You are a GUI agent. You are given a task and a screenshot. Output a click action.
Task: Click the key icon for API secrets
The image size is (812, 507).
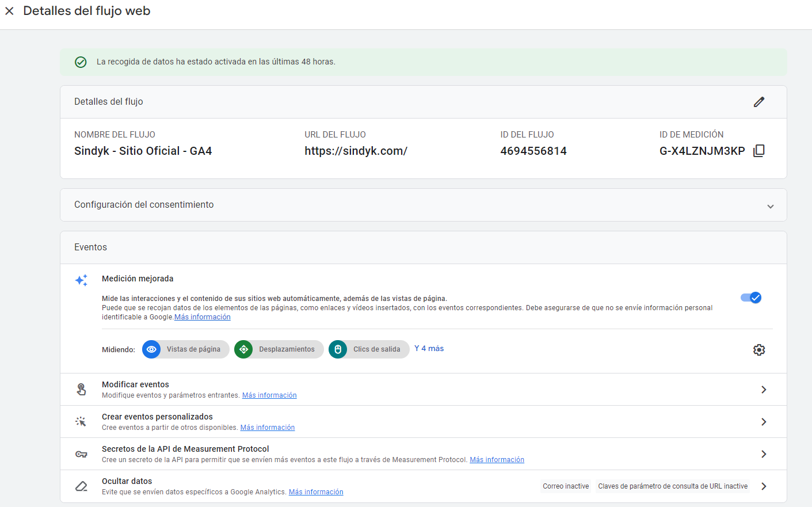tap(81, 454)
